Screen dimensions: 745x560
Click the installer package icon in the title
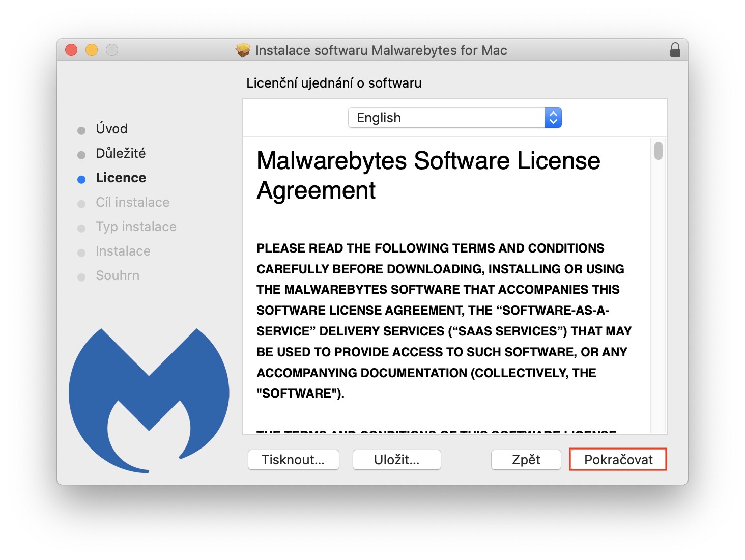[x=243, y=50]
